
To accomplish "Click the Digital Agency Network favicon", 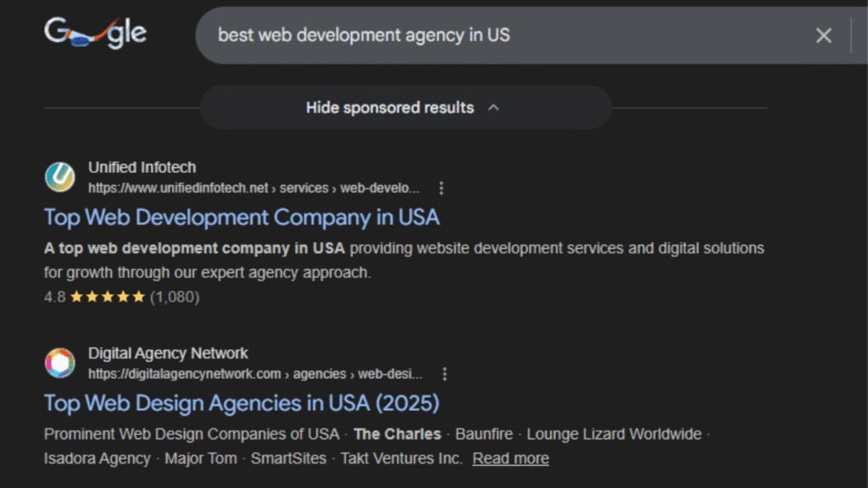I will tap(59, 363).
